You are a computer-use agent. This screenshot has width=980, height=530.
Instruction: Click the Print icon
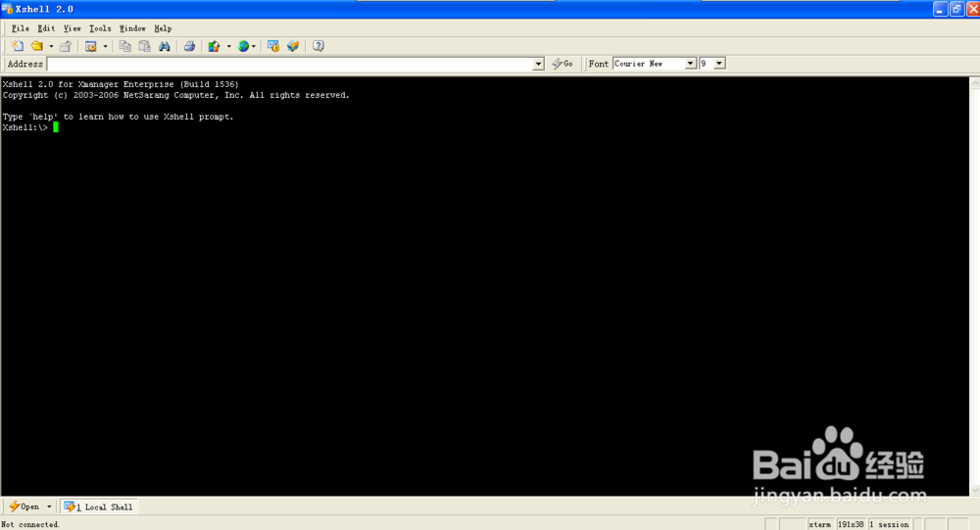tap(189, 46)
